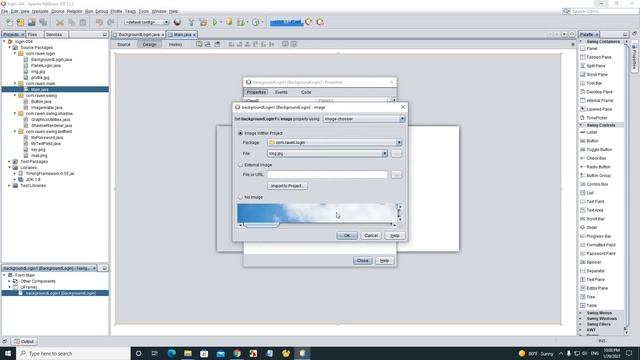
Task: Click the green Run Project arrow
Action: 215,22
